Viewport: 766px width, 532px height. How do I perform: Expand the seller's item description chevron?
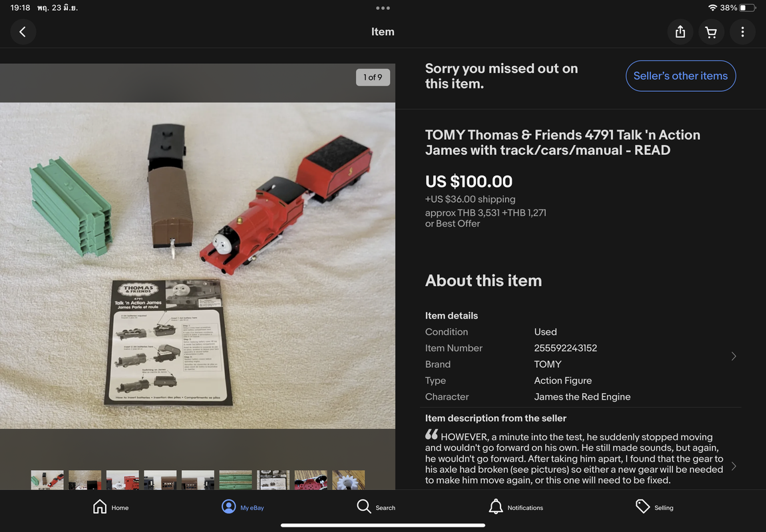(x=733, y=467)
